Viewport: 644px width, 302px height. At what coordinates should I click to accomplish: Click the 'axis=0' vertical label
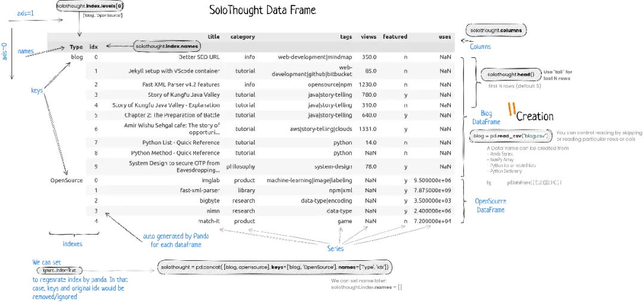(x=5, y=51)
